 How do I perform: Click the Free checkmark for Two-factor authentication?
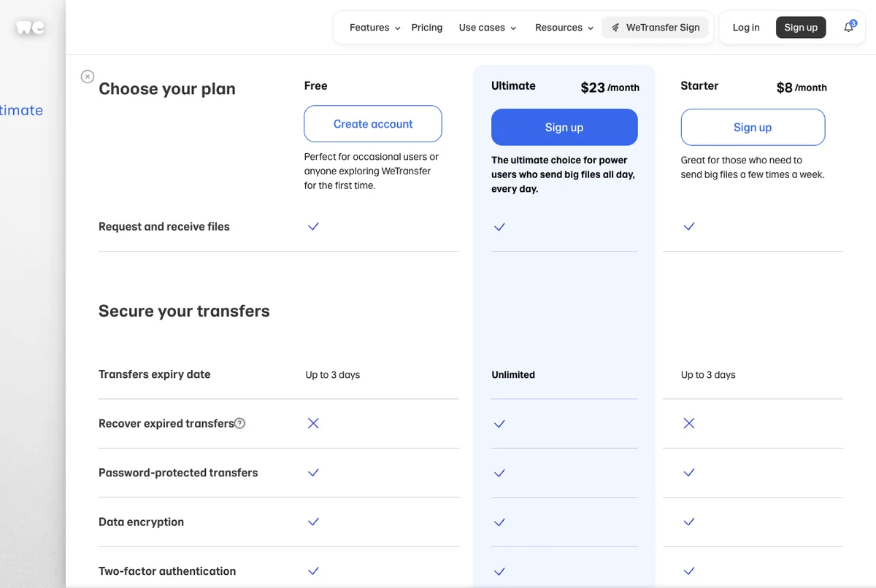(x=313, y=571)
